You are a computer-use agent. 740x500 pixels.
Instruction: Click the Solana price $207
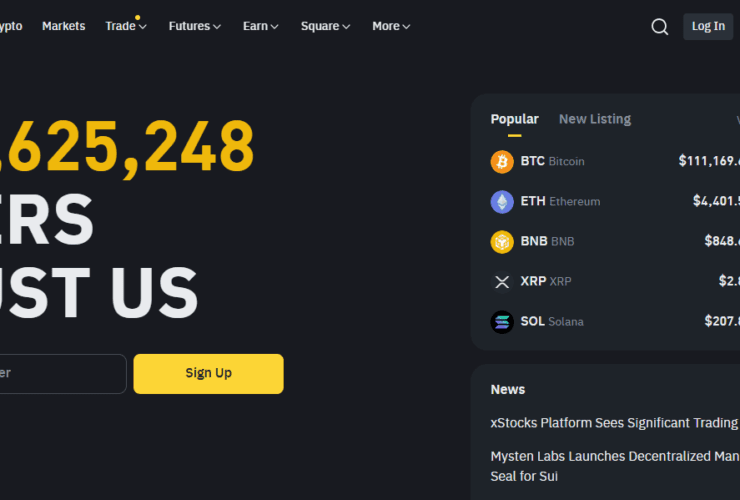(722, 322)
